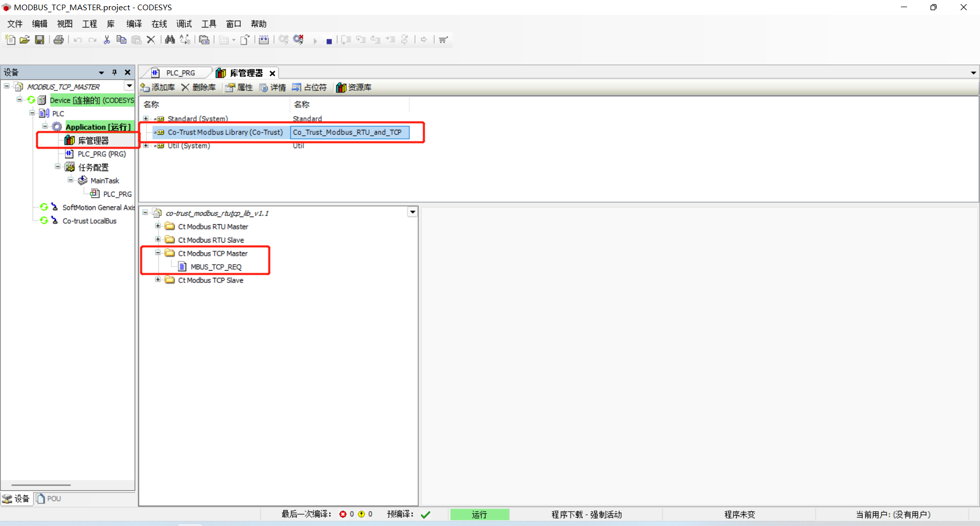Screen dimensions: 980x526
Task: Collapse the 任务配置 tree node
Action: click(58, 166)
